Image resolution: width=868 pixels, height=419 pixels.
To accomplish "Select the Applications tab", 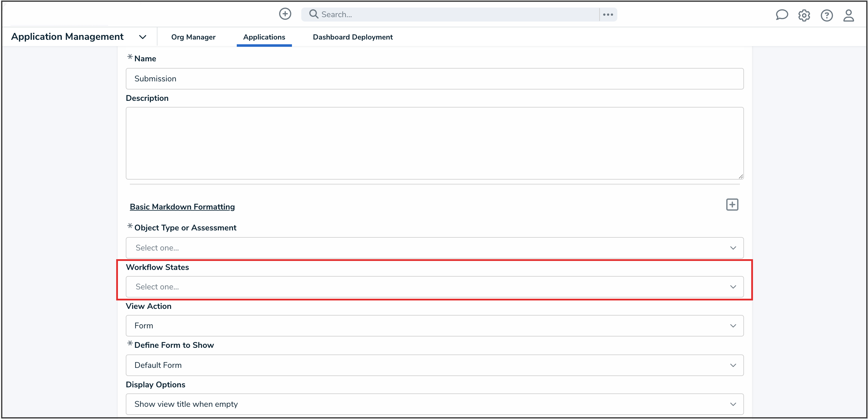I will [264, 37].
